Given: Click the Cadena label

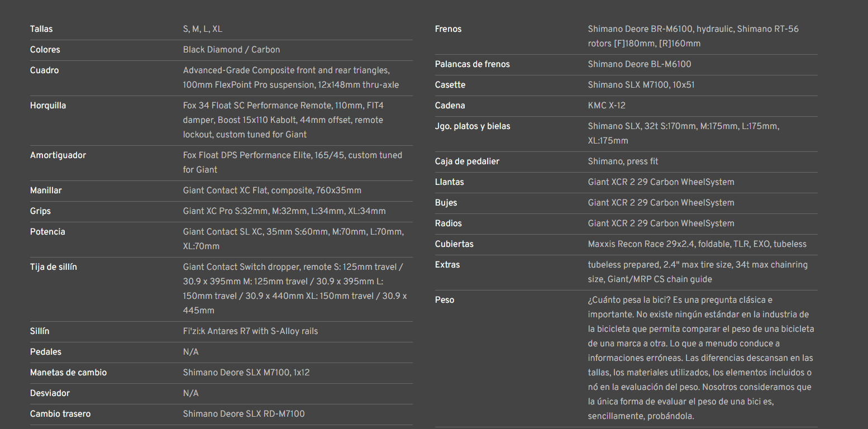Looking at the screenshot, I should (x=450, y=106).
